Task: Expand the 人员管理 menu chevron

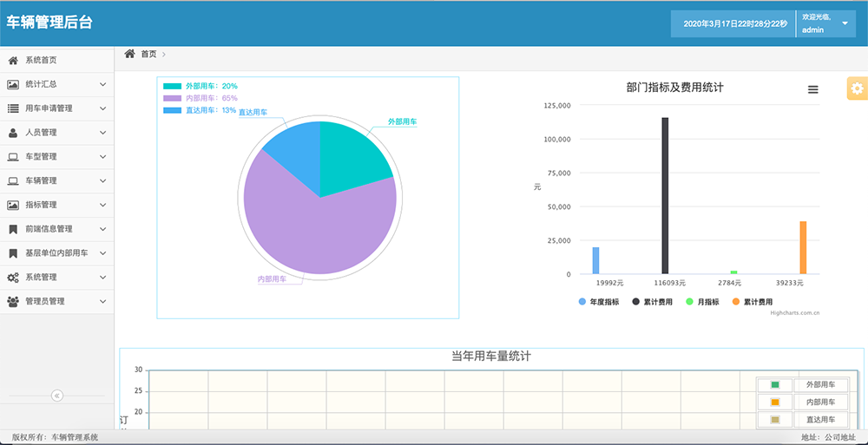Action: pyautogui.click(x=103, y=133)
